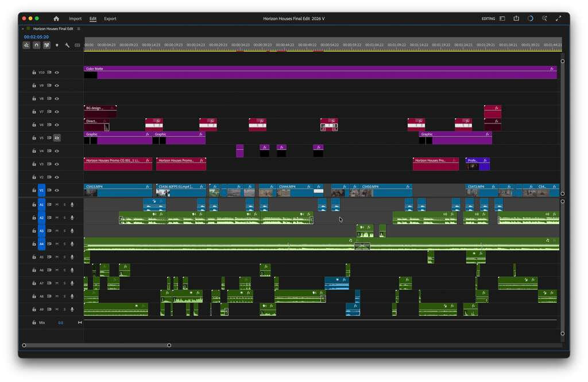This screenshot has height=382, width=588.
Task: Mute audio track A1
Action: point(57,205)
